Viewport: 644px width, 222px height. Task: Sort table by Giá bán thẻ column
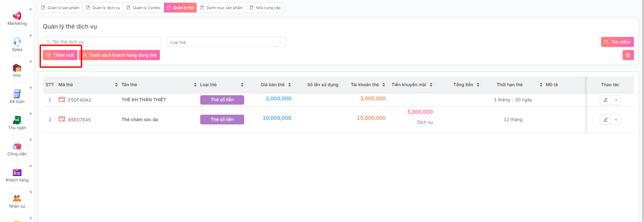pyautogui.click(x=289, y=85)
